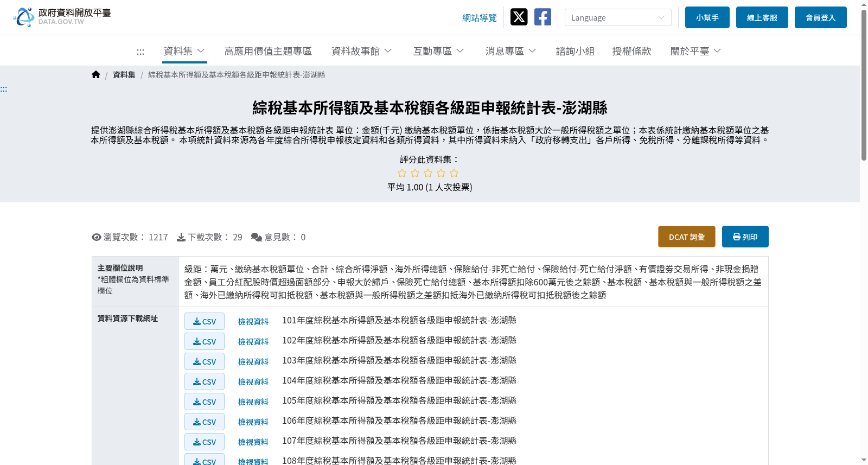The height and width of the screenshot is (465, 868).
Task: Click the 資料資源下載網址 label
Action: coord(127,319)
